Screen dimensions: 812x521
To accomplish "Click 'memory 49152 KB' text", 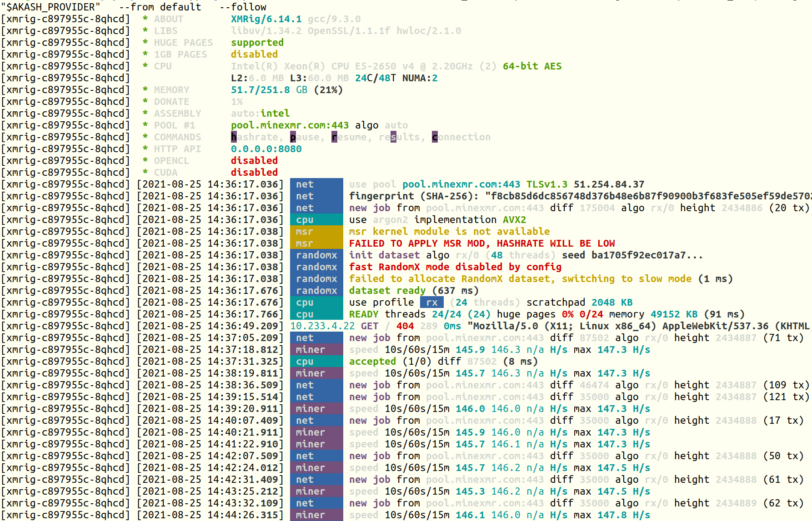I will [653, 314].
